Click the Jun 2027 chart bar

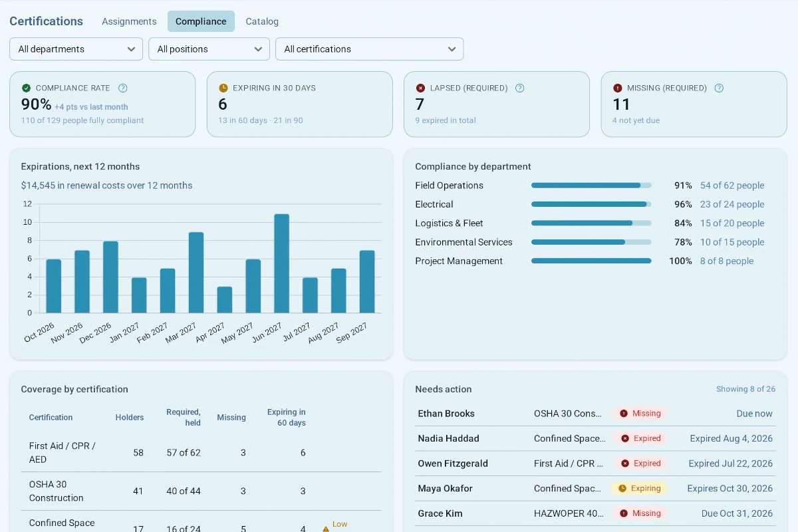tap(282, 263)
